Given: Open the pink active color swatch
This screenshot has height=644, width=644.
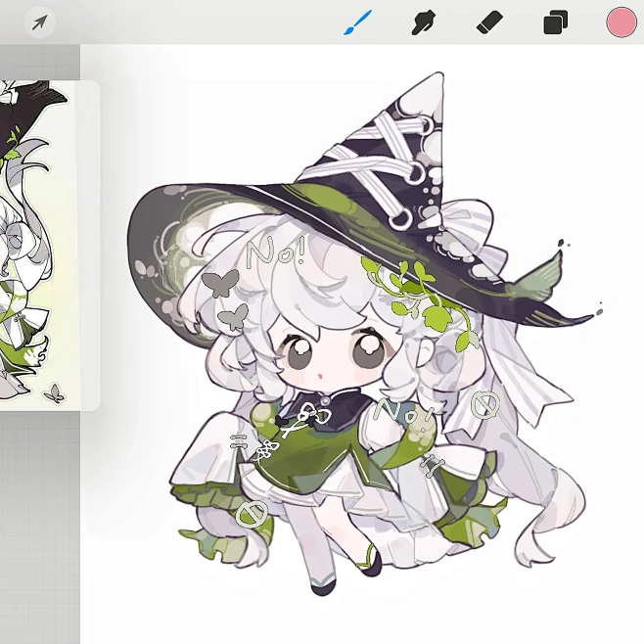Looking at the screenshot, I should tap(621, 23).
